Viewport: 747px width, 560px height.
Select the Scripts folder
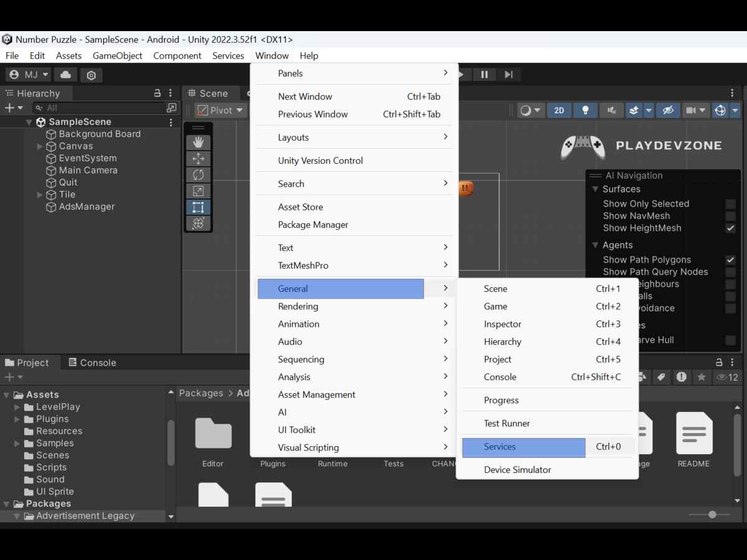click(51, 467)
